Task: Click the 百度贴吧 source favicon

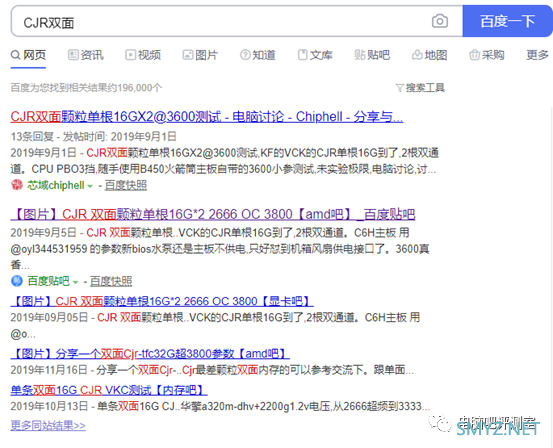Action: [x=17, y=281]
